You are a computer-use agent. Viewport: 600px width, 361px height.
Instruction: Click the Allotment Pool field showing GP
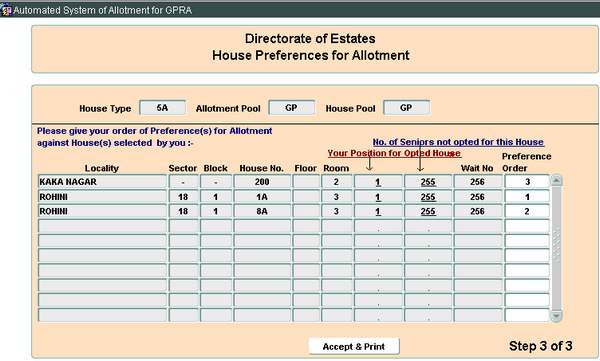tap(292, 108)
